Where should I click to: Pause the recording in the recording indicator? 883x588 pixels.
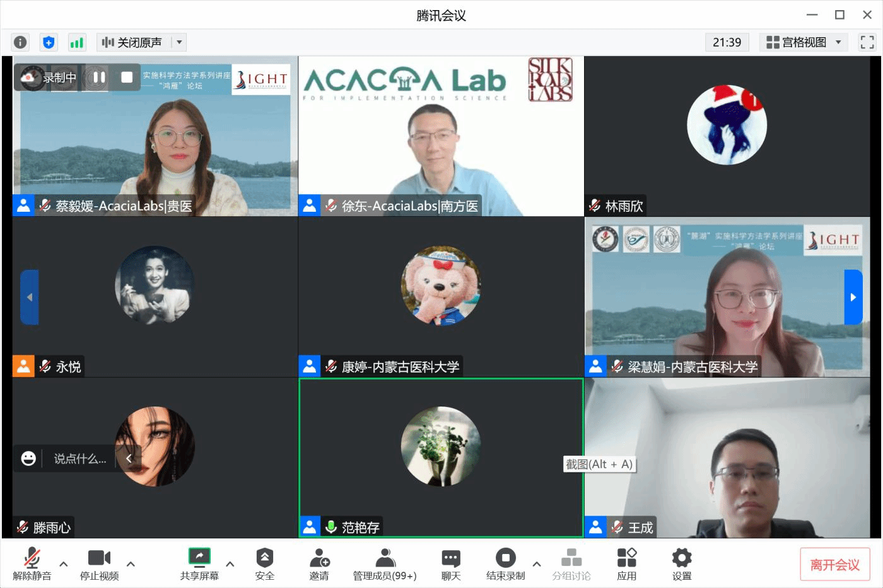[99, 78]
